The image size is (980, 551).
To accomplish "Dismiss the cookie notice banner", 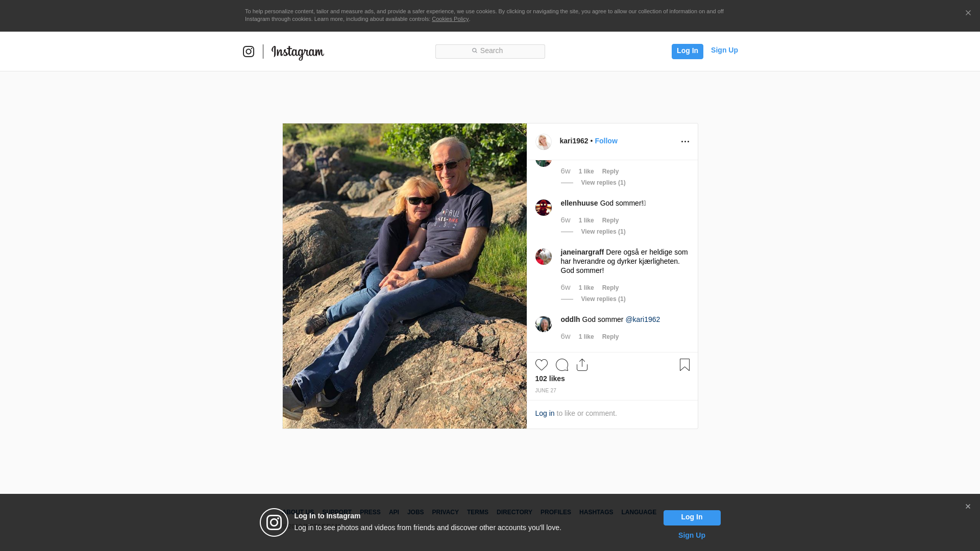I will (968, 13).
